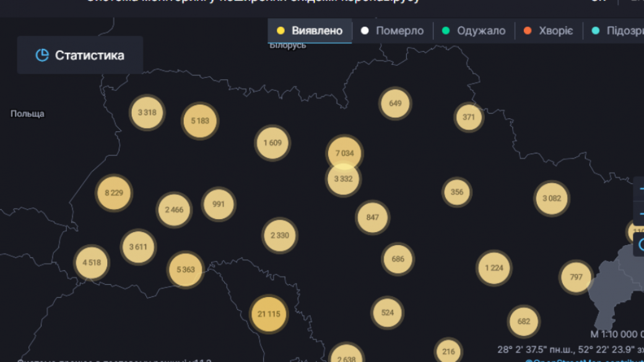The height and width of the screenshot is (362, 644).
Task: Select the 1 224 cases bubble
Action: tap(494, 268)
